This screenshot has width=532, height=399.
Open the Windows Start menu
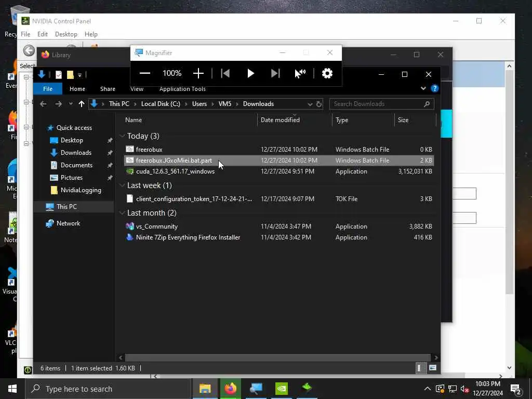(12, 389)
